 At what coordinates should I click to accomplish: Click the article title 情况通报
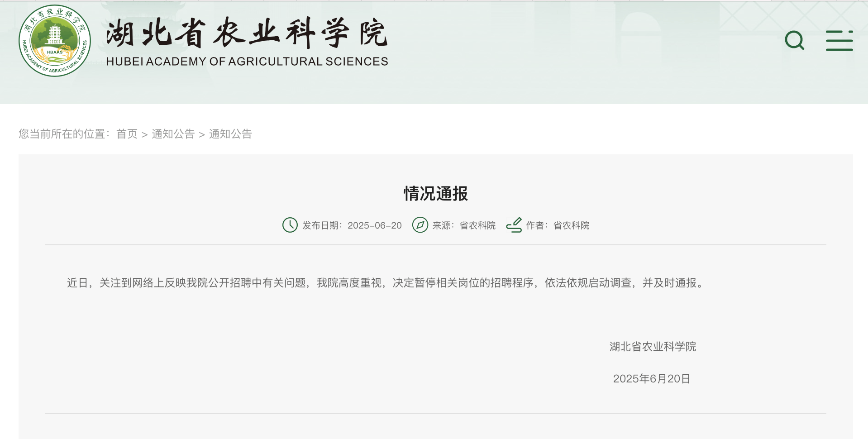[435, 194]
